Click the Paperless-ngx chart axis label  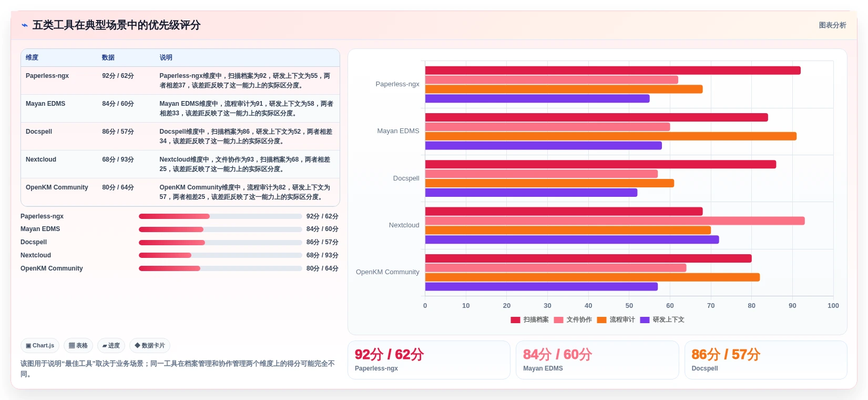tap(397, 84)
